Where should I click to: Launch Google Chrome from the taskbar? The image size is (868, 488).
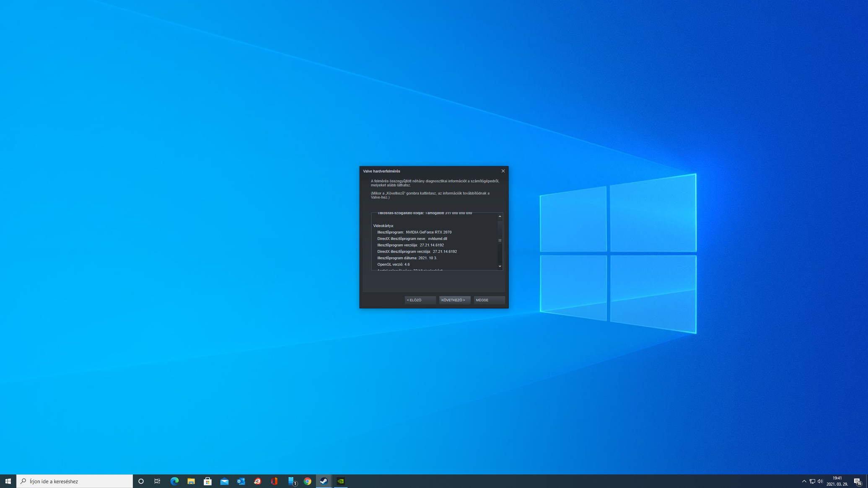307,481
